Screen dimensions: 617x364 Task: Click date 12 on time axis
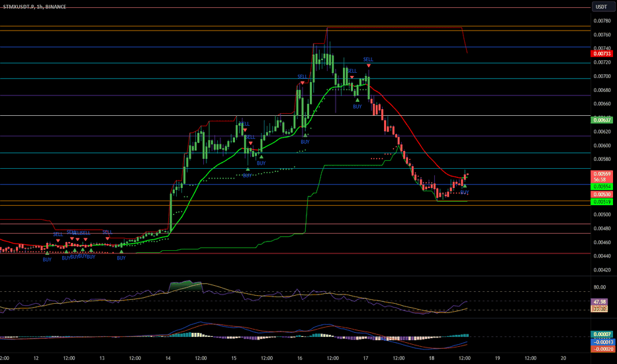(x=36, y=358)
